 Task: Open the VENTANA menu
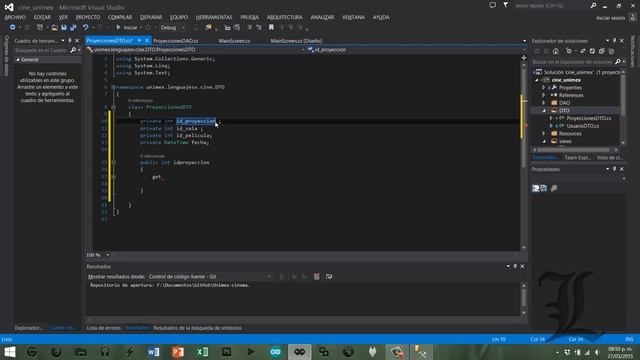tap(353, 17)
